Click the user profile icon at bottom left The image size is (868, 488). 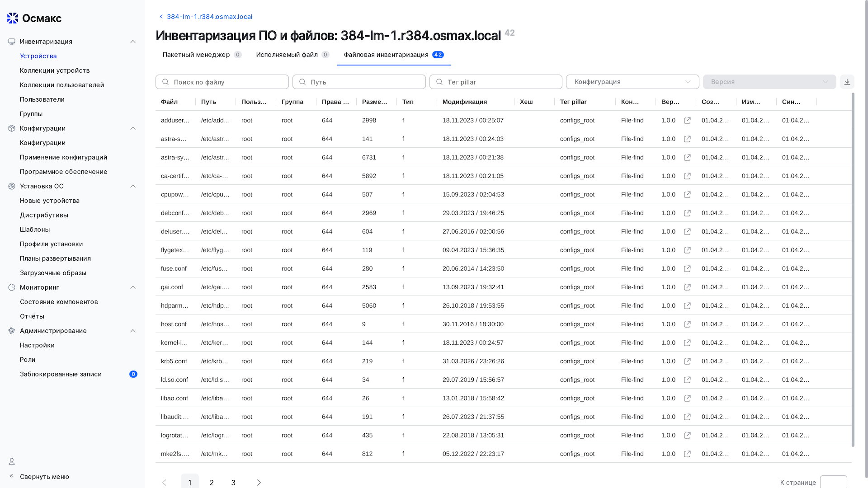(x=11, y=461)
